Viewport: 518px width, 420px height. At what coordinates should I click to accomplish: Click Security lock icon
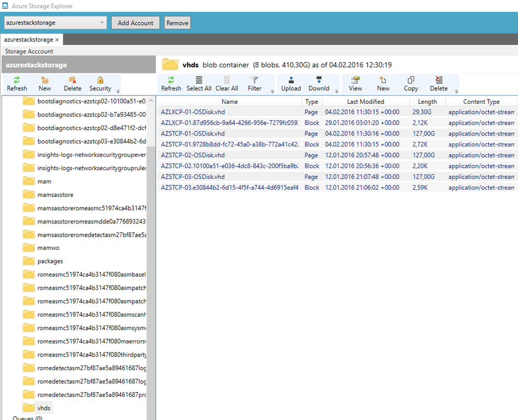(100, 80)
